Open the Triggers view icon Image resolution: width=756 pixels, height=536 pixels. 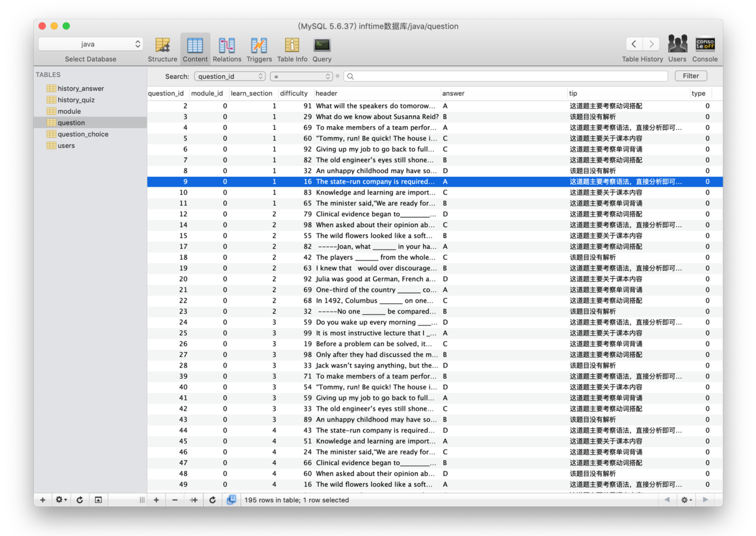point(259,46)
